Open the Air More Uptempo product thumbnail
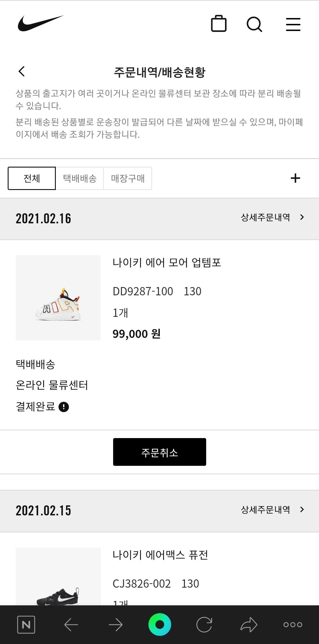The height and width of the screenshot is (644, 319). pos(58,298)
